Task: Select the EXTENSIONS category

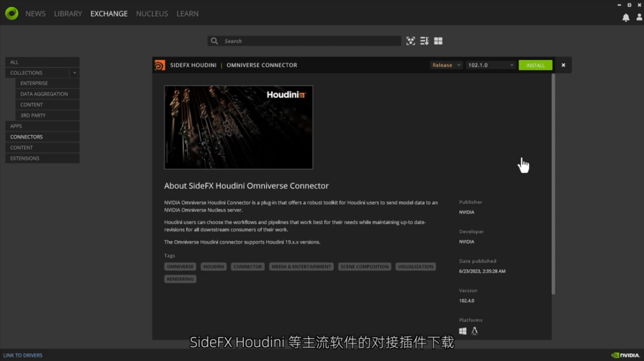Action: 42,158
